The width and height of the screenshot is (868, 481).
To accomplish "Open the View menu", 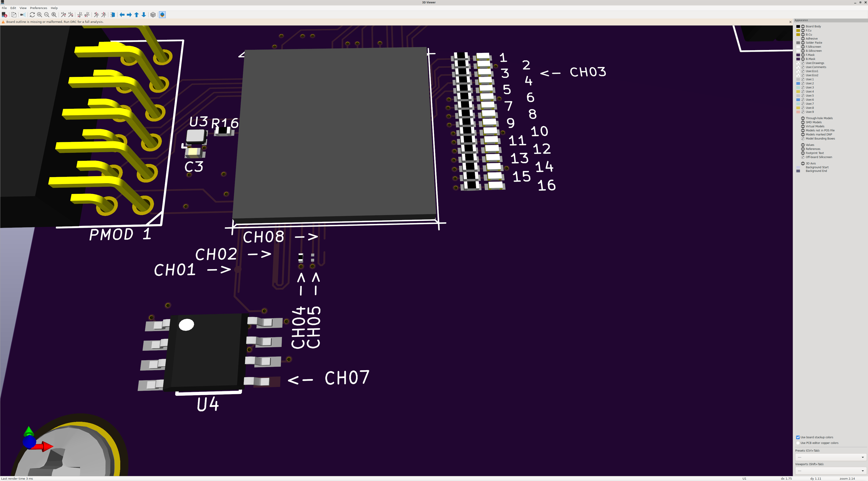I will pos(23,8).
